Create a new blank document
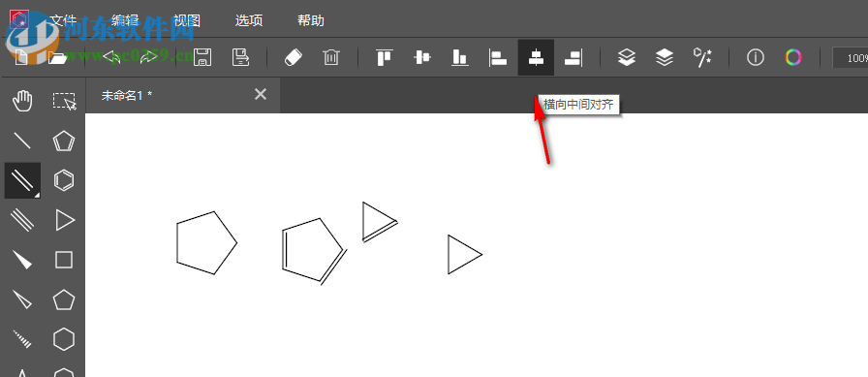Screen dimensions: 868x377 point(21,57)
